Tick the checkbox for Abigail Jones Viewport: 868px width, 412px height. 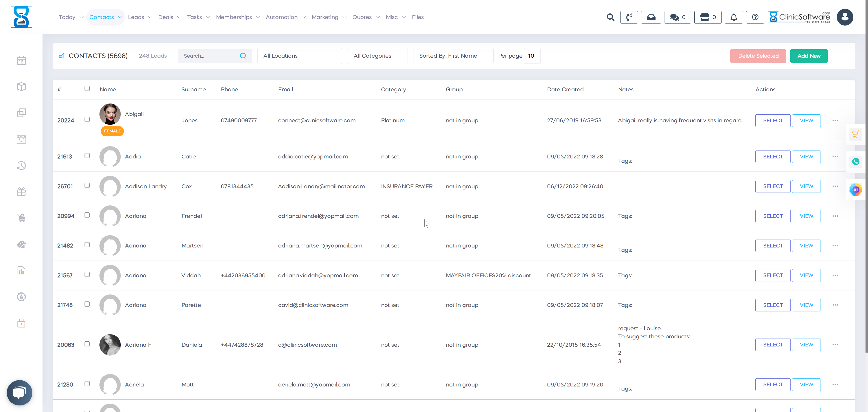click(x=87, y=120)
